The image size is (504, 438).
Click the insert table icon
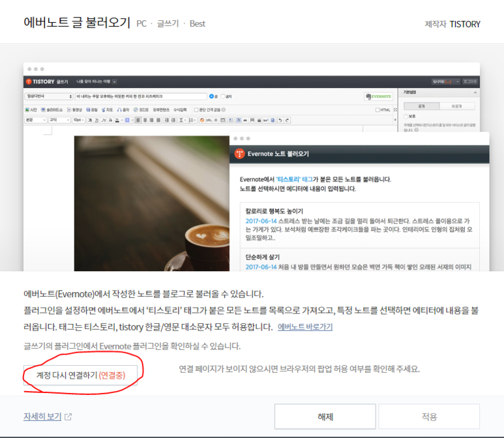click(222, 120)
